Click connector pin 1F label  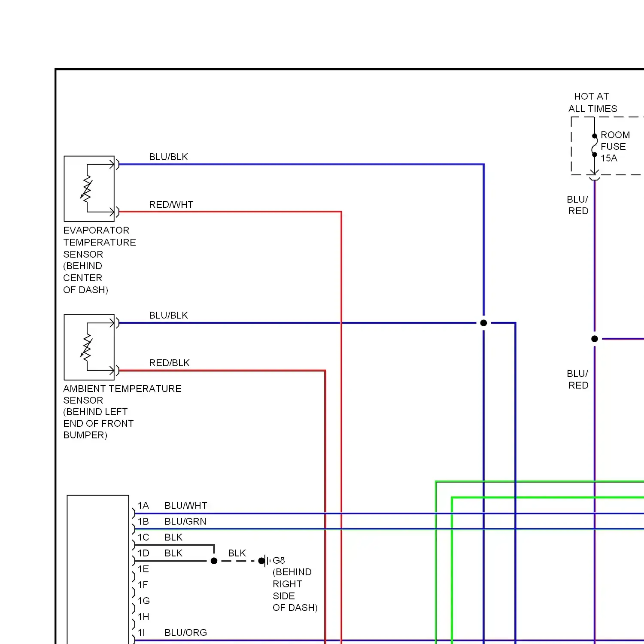click(143, 585)
